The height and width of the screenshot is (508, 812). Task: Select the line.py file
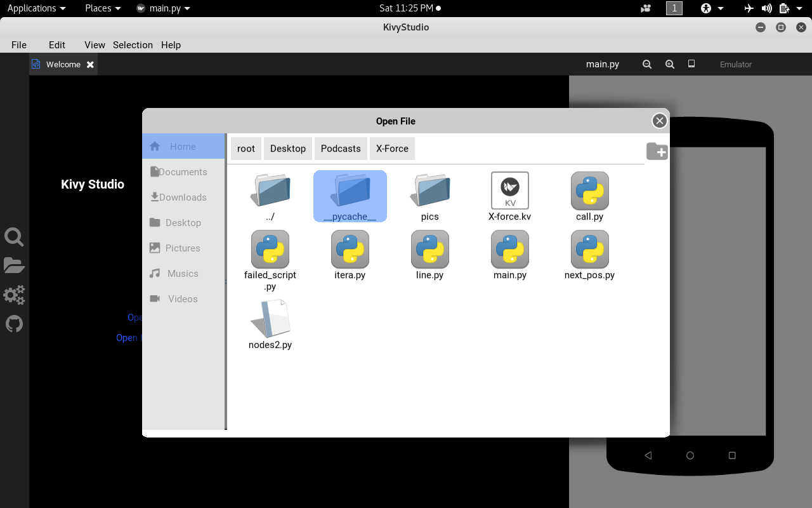tap(430, 255)
